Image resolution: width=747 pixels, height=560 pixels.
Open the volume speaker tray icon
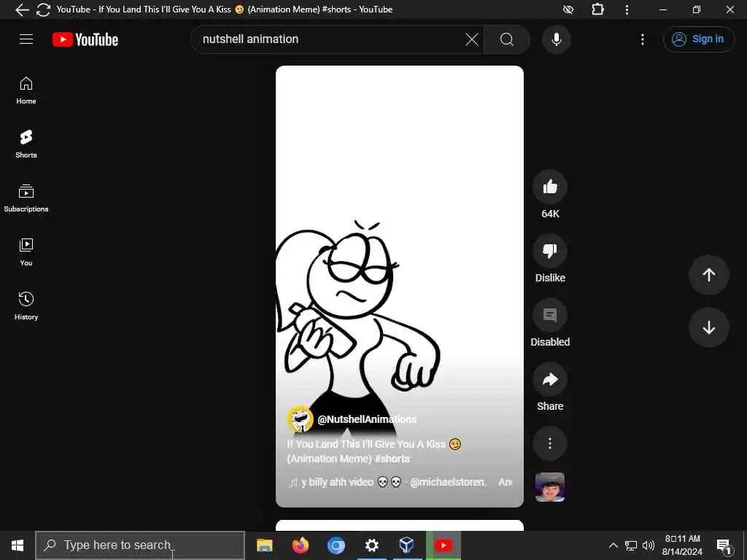(648, 545)
